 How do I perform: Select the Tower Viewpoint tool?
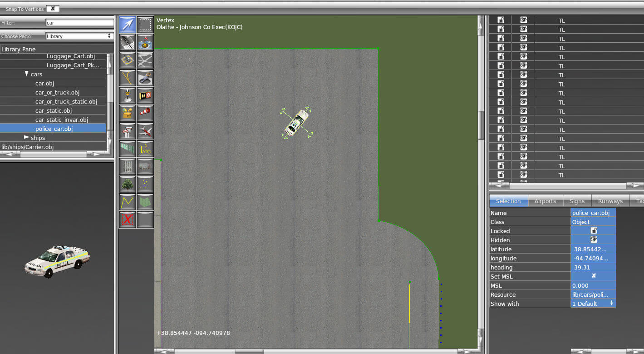coord(127,131)
